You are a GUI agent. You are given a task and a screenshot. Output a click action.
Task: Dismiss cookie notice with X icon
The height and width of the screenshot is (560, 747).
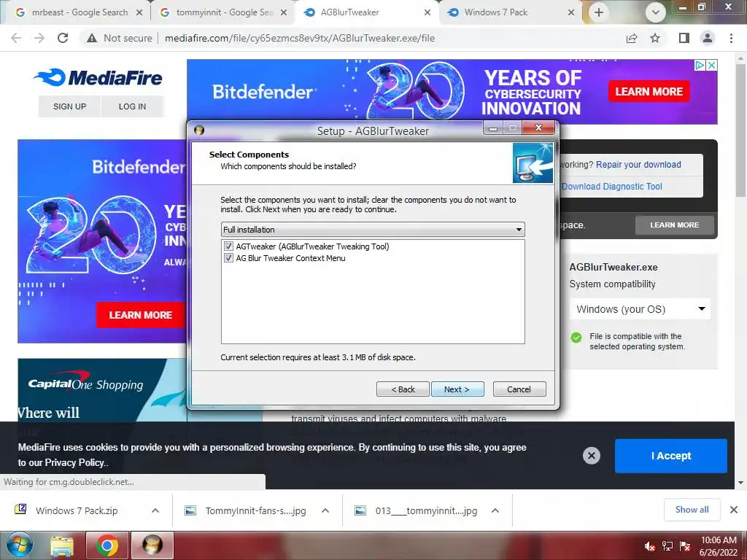[x=591, y=456]
